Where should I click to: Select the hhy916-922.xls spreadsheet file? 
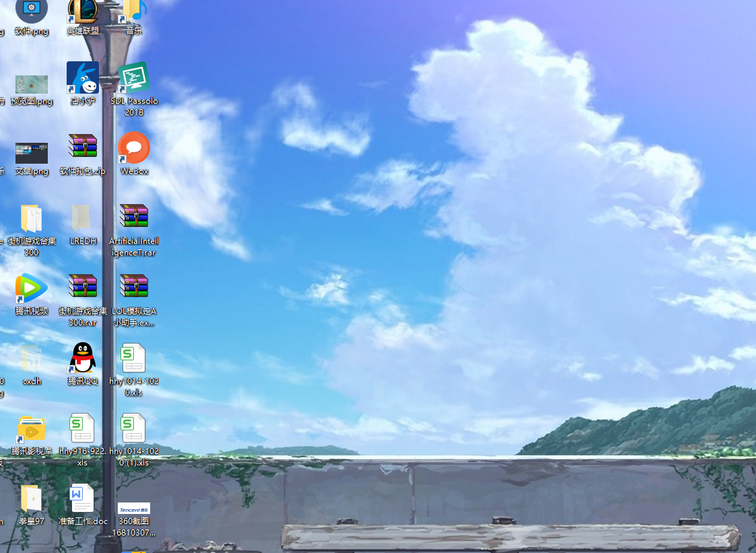click(83, 428)
